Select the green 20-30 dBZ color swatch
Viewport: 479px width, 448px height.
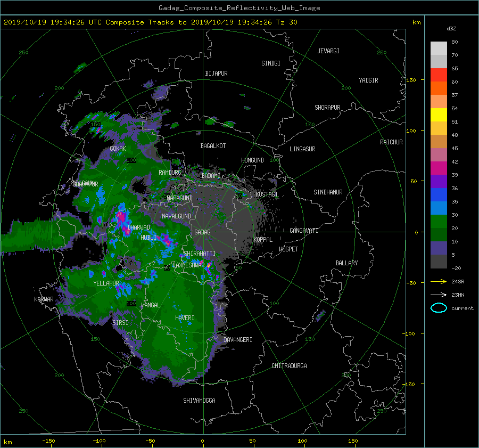pyautogui.click(x=439, y=222)
